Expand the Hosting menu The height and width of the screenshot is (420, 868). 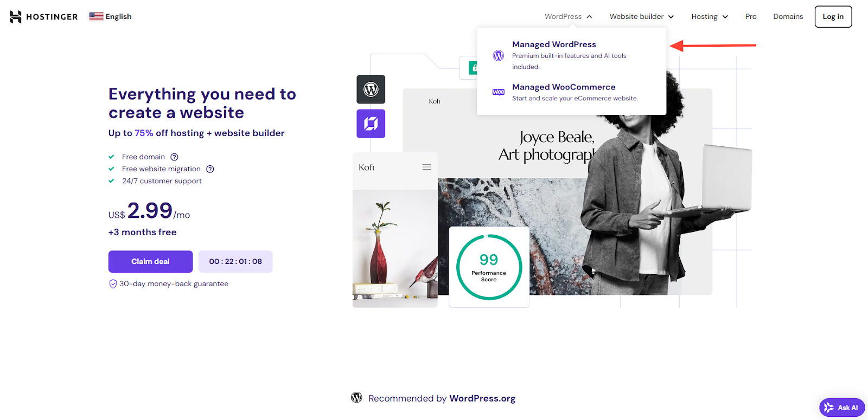710,16
